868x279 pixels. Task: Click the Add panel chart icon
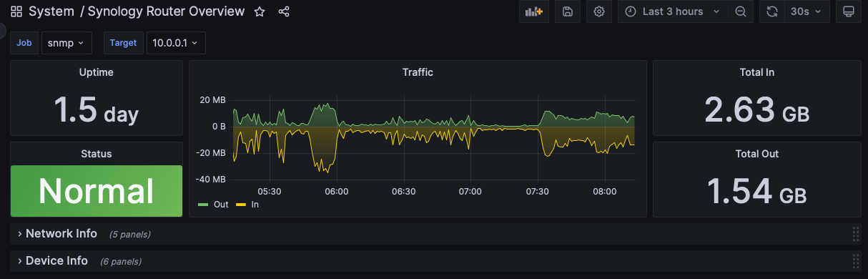[x=534, y=11]
